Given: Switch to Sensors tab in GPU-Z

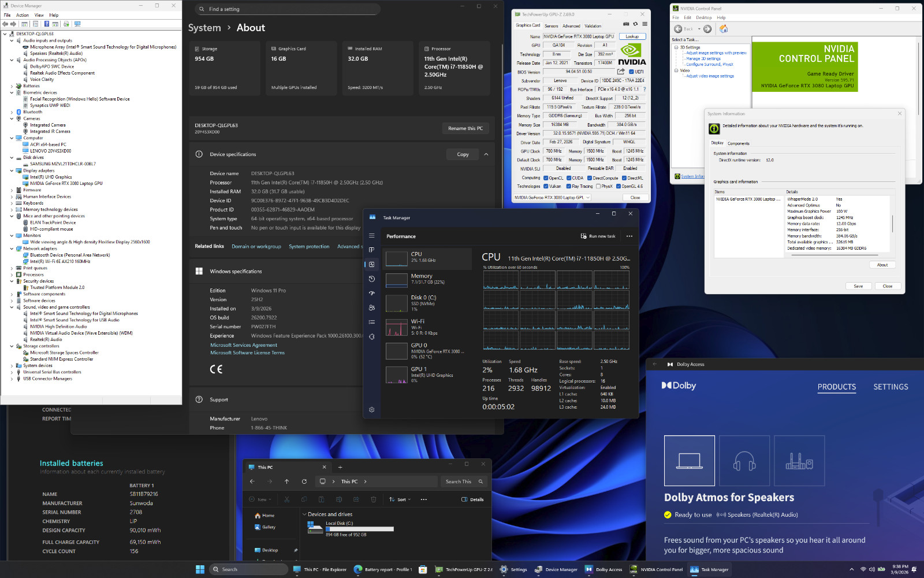Looking at the screenshot, I should [x=552, y=25].
